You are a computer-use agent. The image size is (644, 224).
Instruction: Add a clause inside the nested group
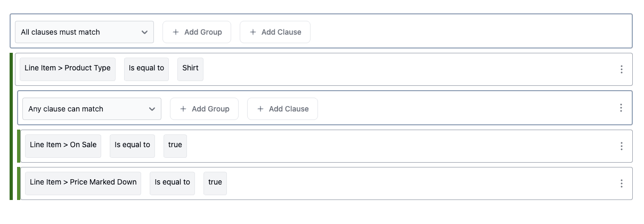282,109
